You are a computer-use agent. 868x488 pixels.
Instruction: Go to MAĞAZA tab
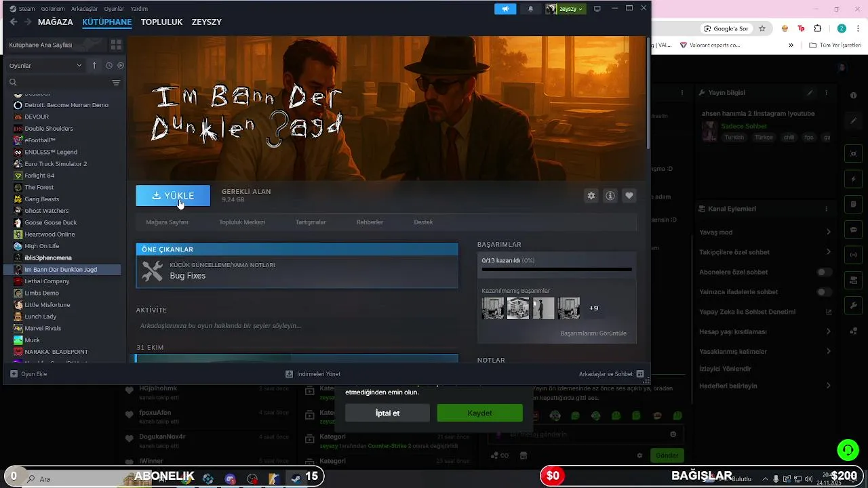pyautogui.click(x=56, y=22)
